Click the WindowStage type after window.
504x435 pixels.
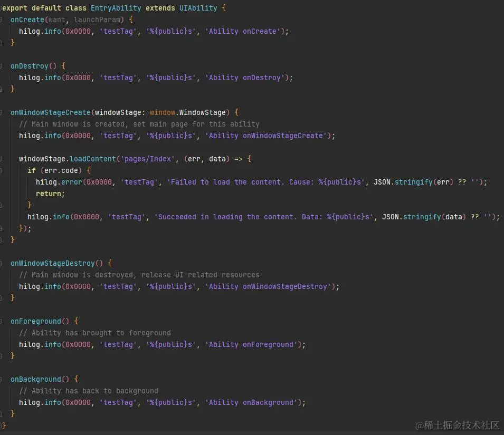(202, 112)
